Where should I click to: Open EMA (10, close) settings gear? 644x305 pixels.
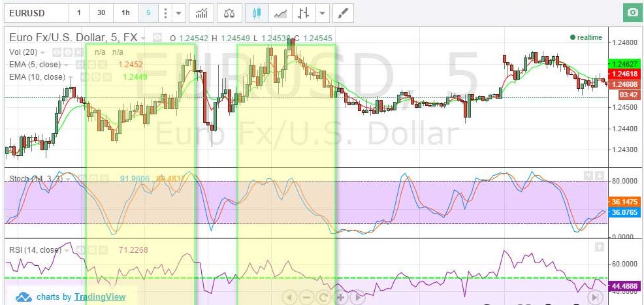96,77
